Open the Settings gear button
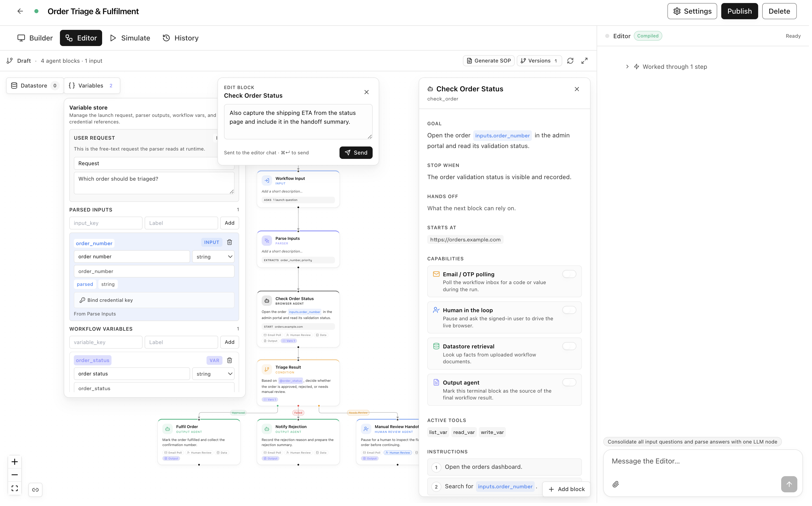This screenshot has height=506, width=812. click(x=694, y=11)
